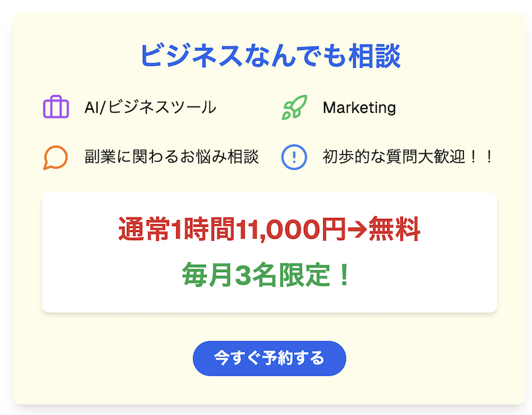
Task: Select the AI/ビジネスツール label
Action: [x=150, y=107]
